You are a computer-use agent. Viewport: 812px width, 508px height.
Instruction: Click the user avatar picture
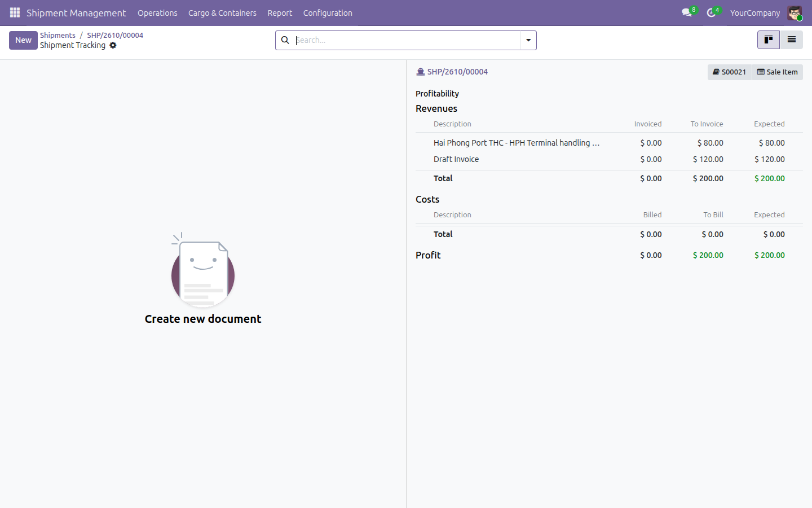tap(795, 12)
